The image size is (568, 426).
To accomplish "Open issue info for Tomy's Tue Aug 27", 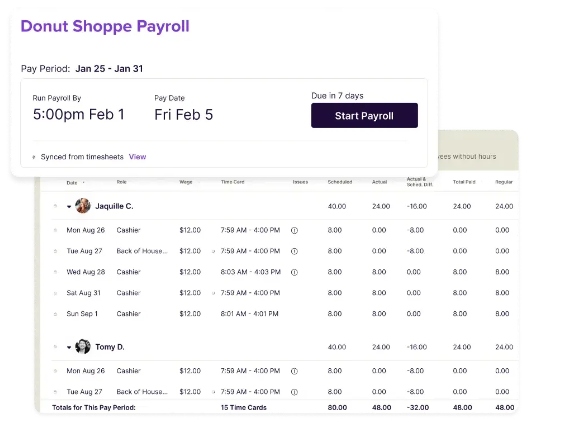I will [x=295, y=392].
